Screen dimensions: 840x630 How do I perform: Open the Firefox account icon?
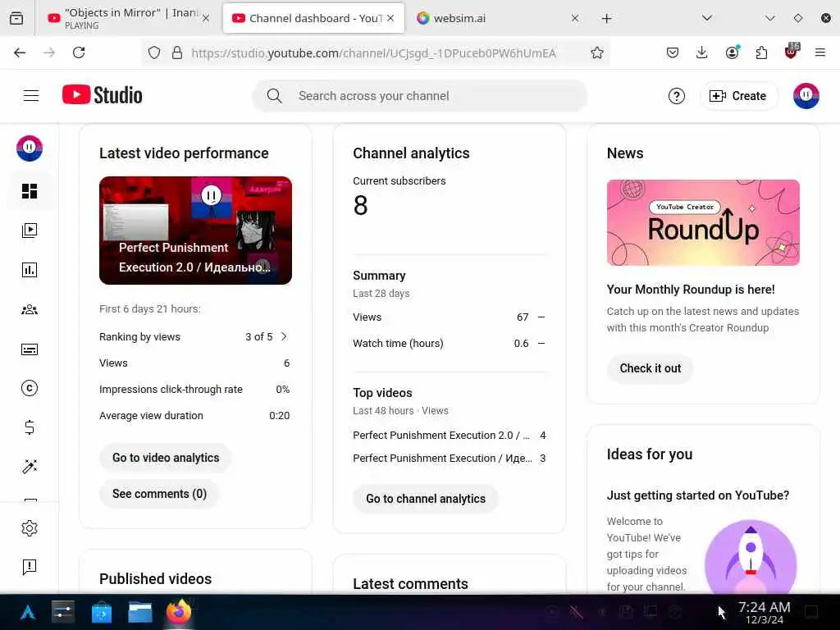[733, 52]
